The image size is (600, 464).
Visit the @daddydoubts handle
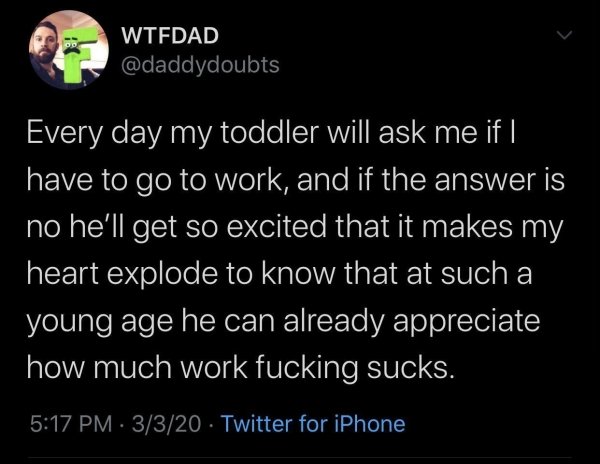200,65
